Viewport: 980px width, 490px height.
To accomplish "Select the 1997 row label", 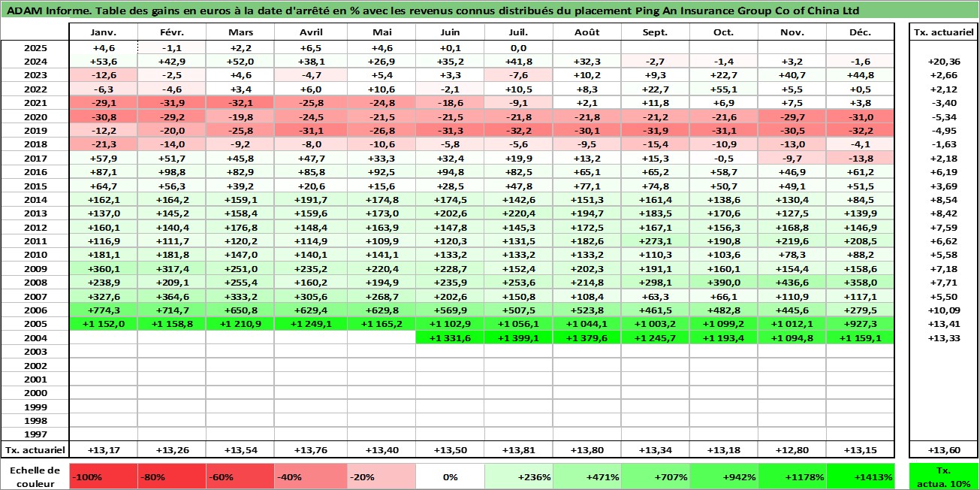I will click(x=35, y=434).
